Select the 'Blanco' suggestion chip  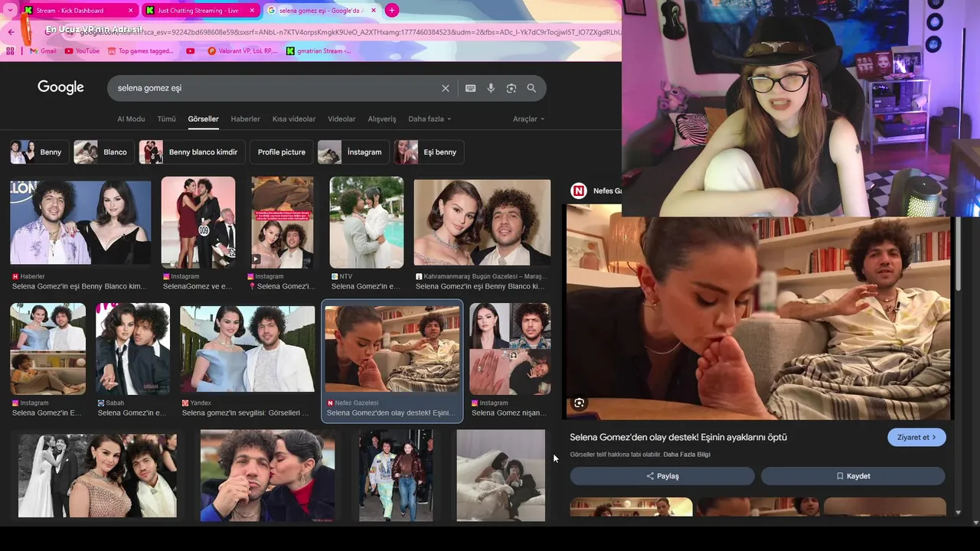click(x=103, y=152)
